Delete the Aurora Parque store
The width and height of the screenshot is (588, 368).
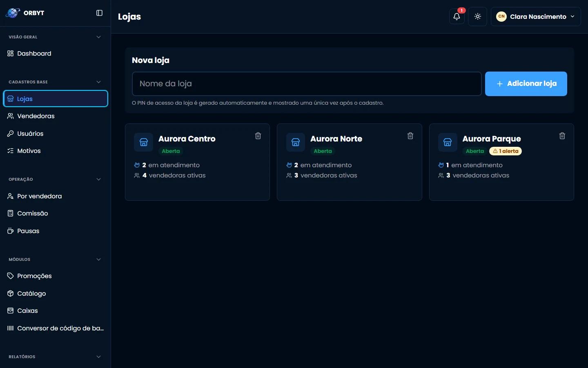coord(562,136)
